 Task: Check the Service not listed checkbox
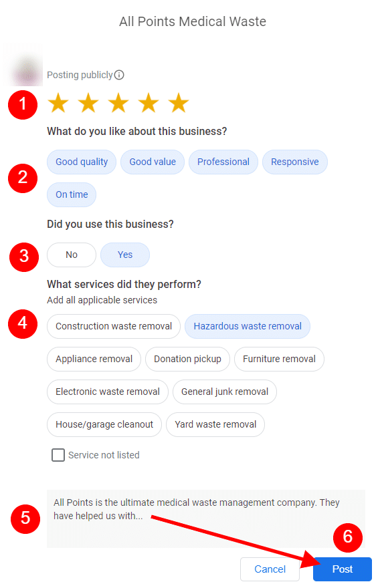pos(58,455)
